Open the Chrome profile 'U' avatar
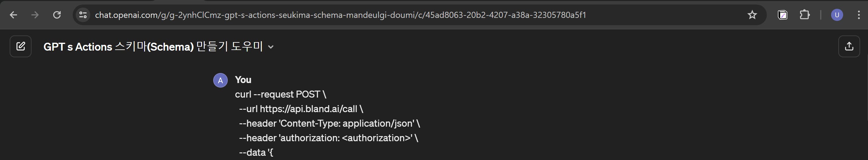The width and height of the screenshot is (868, 160). (837, 15)
